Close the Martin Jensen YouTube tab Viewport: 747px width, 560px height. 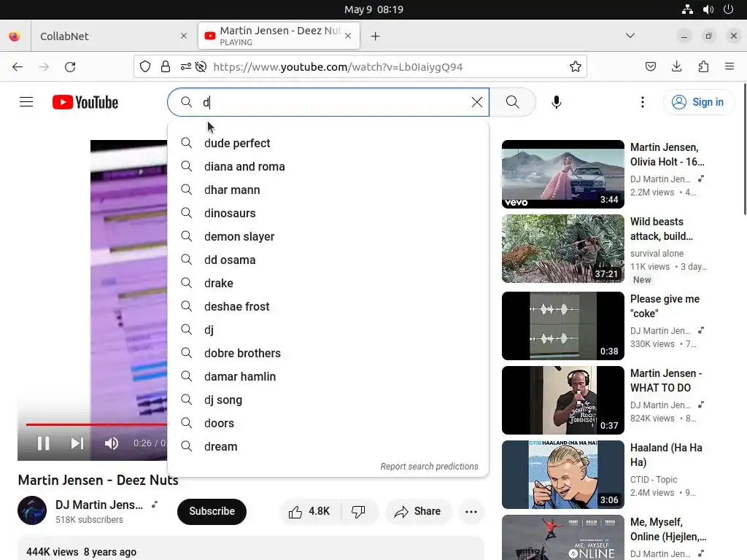[x=348, y=36]
